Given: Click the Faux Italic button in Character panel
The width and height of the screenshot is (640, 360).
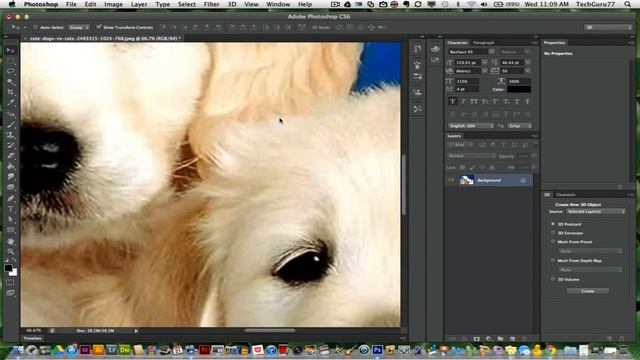Looking at the screenshot, I should 463,101.
